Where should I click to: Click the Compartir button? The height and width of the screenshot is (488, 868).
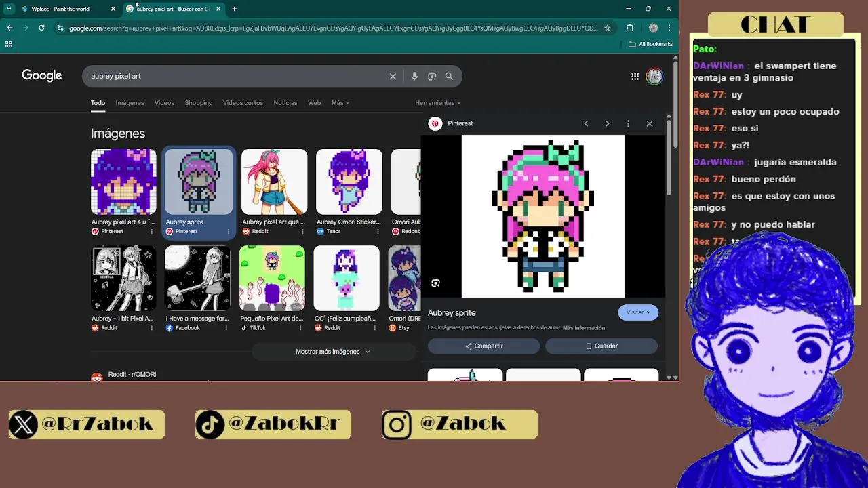(484, 346)
